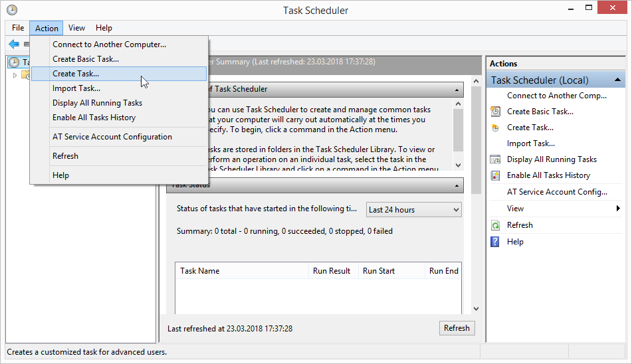This screenshot has width=632, height=364.
Task: Collapse the Task Scheduler (Local) actions group
Action: click(617, 80)
